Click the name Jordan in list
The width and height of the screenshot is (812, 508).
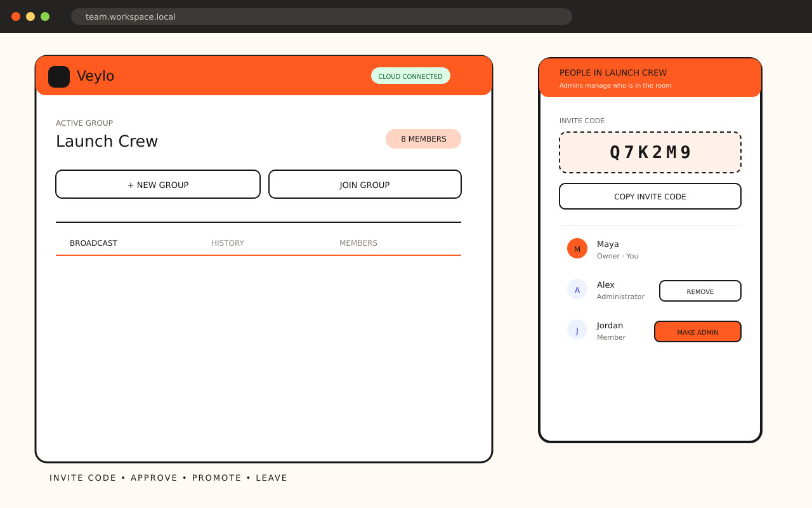[x=610, y=325]
